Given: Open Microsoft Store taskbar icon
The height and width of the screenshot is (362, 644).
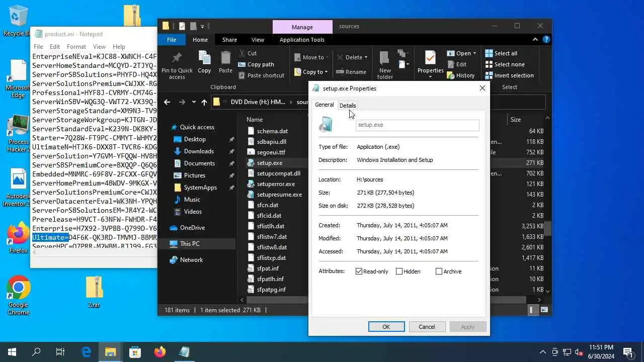Looking at the screenshot, I should [135, 352].
